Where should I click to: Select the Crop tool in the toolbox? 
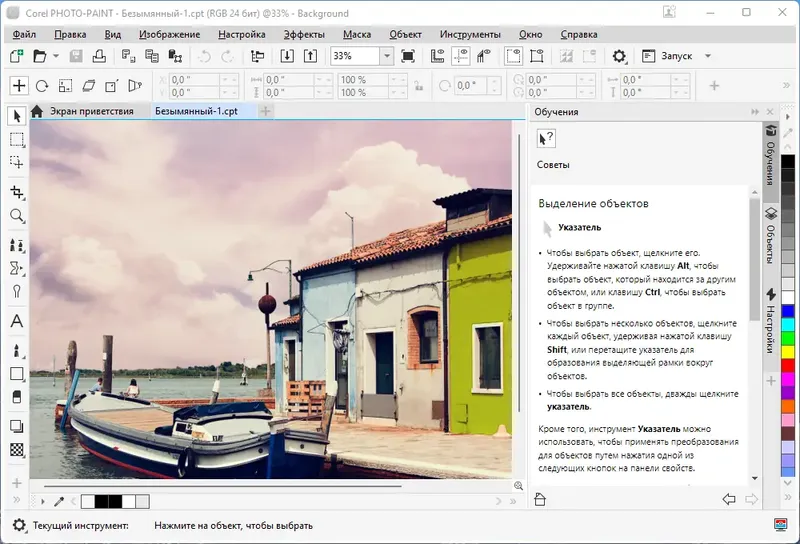point(17,191)
